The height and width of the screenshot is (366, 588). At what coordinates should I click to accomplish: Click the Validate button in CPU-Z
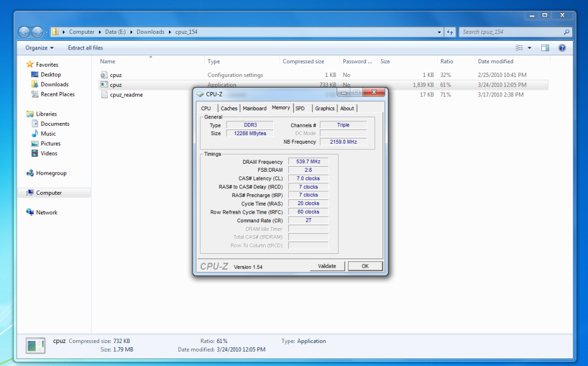327,266
